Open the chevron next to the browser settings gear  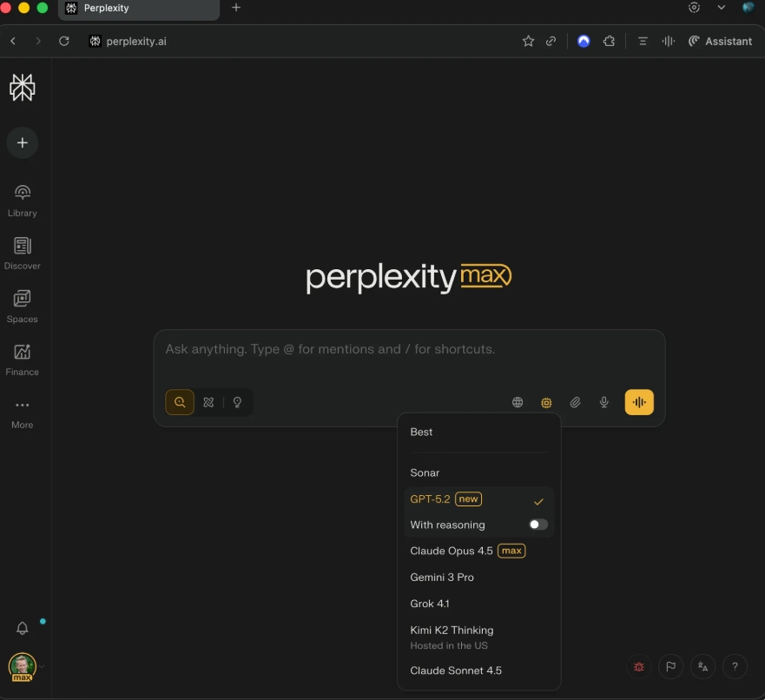[719, 7]
